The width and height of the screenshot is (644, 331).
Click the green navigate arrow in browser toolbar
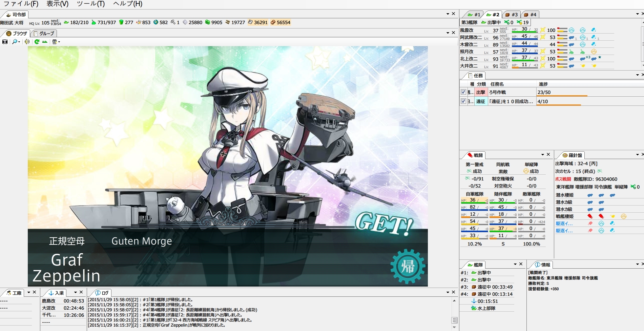[x=44, y=42]
